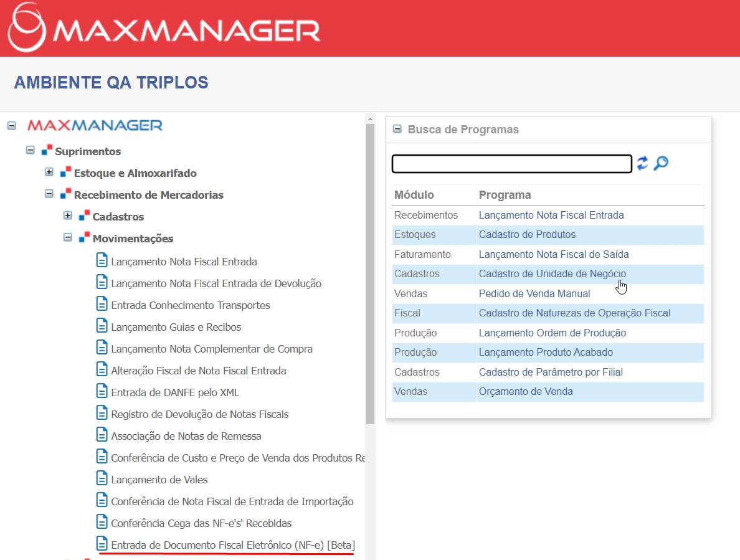Click document icon of Associação de Notas de Remessa

pyautogui.click(x=102, y=434)
